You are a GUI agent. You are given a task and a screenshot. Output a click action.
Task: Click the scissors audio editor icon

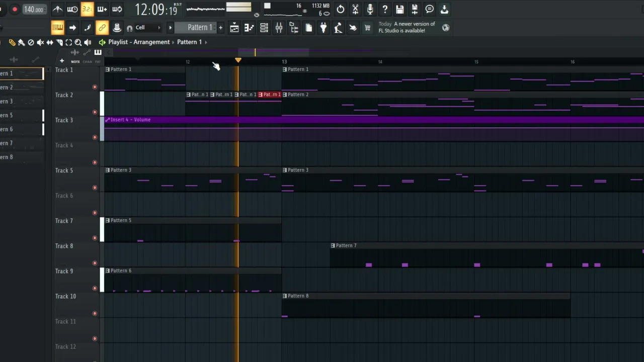click(355, 9)
